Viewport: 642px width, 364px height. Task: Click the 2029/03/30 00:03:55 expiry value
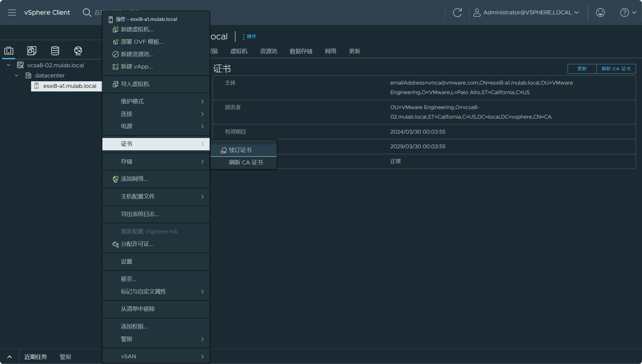click(418, 146)
